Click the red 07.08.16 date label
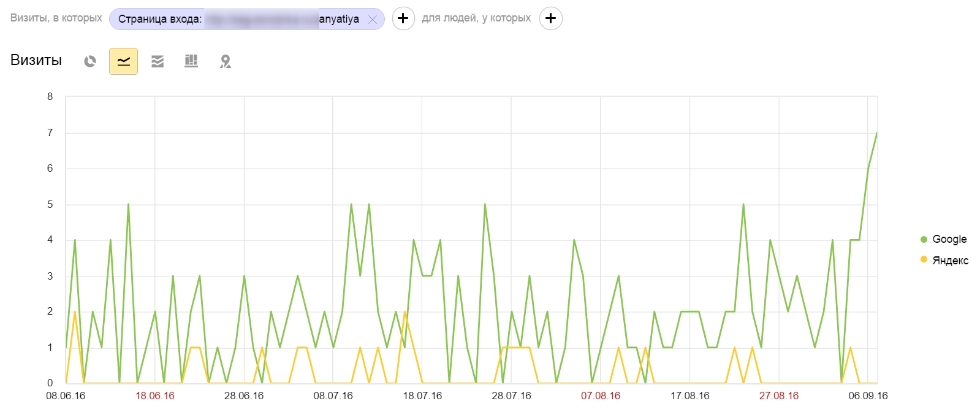 601,396
